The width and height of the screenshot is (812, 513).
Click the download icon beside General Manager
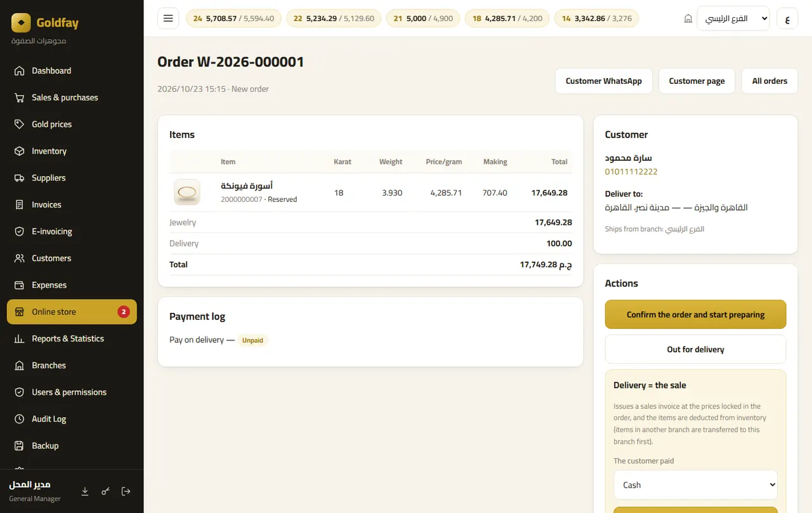(x=85, y=491)
